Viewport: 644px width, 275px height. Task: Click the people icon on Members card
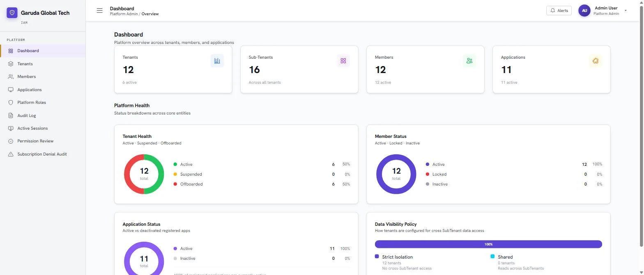(469, 61)
